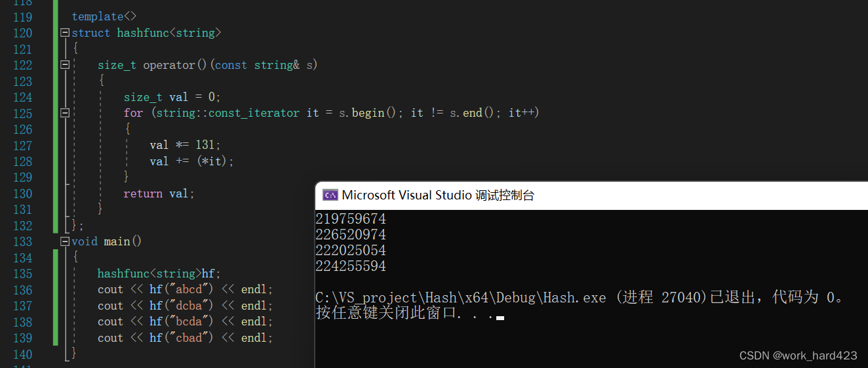Click the Microsoft Visual Studio console title

click(438, 195)
